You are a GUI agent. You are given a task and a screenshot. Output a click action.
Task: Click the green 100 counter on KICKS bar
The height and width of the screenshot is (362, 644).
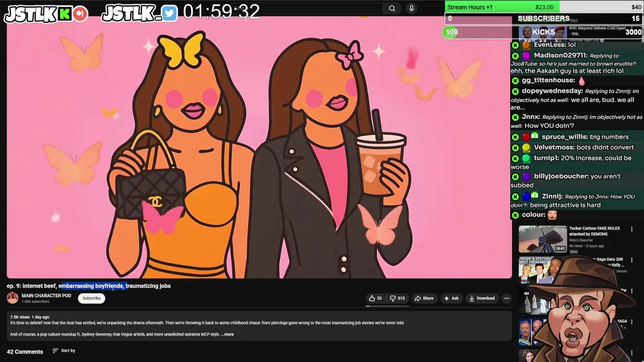click(451, 32)
